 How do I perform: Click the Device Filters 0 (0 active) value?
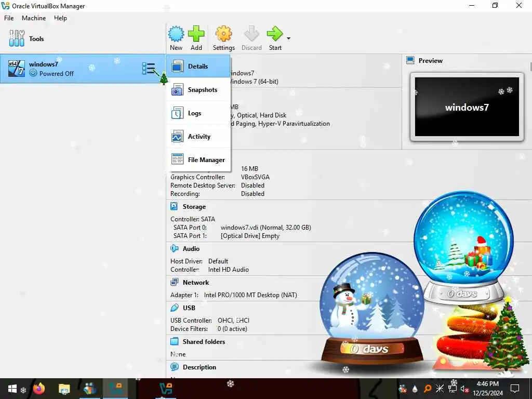pos(232,329)
